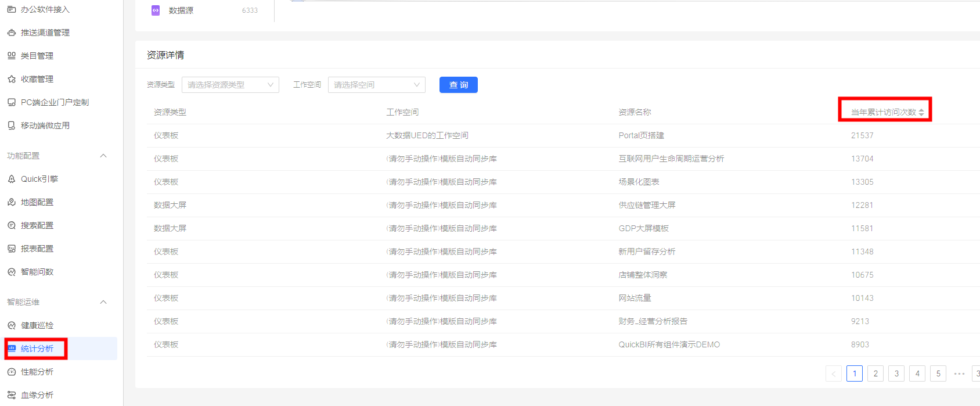Click the 收藏管理 star icon
This screenshot has height=406, width=980.
(x=12, y=79)
